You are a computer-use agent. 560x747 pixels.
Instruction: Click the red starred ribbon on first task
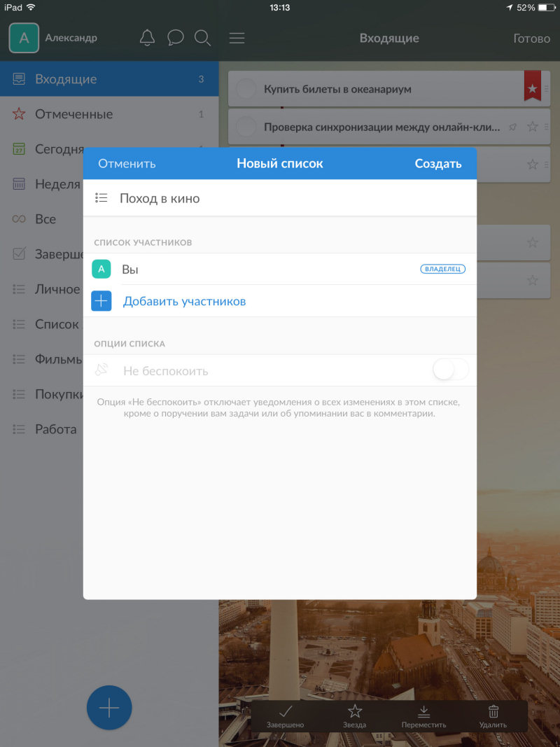[x=533, y=88]
